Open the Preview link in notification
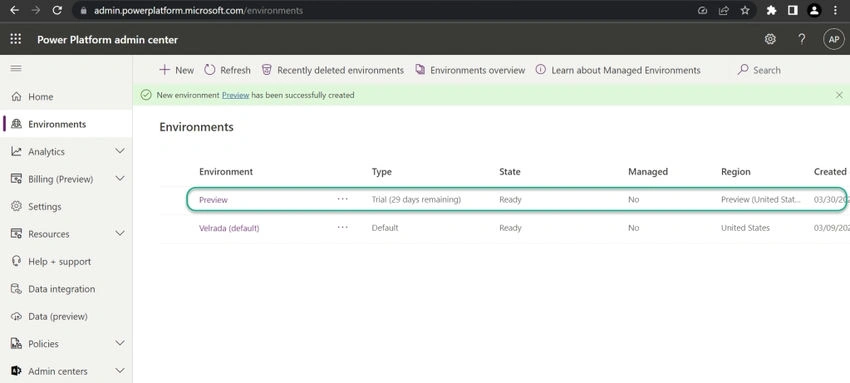The width and height of the screenshot is (850, 383). point(235,95)
